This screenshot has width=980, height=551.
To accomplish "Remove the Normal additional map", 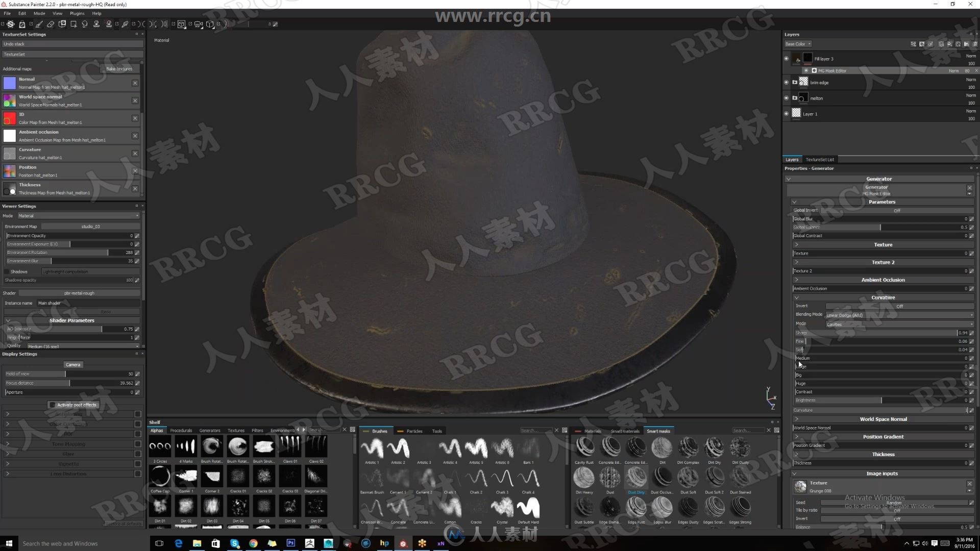I will tap(135, 83).
